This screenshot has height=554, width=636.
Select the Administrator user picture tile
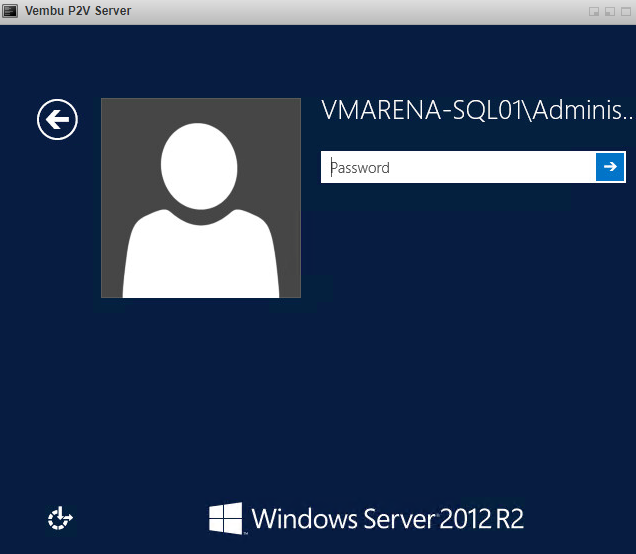coord(201,198)
